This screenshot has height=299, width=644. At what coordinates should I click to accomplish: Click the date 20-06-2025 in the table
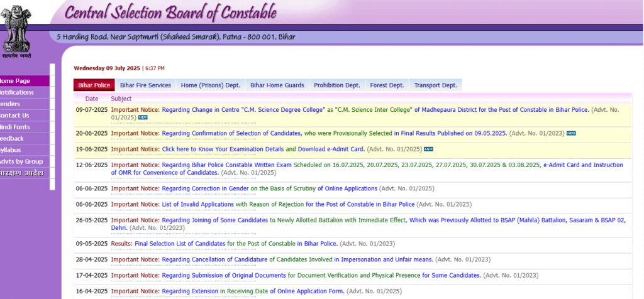(92, 133)
